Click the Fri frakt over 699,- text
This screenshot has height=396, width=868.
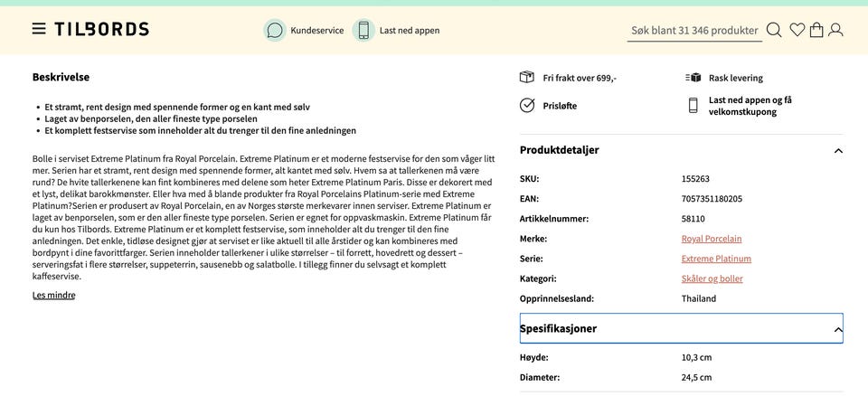pos(580,78)
